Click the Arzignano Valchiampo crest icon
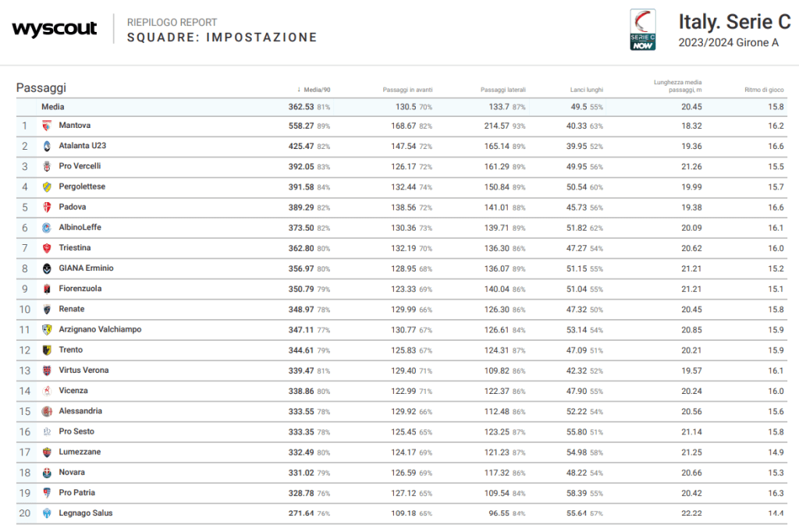This screenshot has height=532, width=799. click(47, 330)
